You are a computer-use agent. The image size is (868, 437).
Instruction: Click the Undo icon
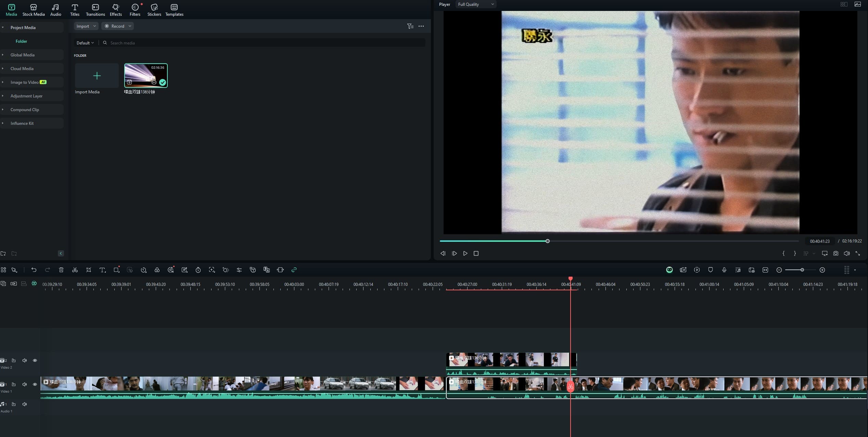coord(34,270)
